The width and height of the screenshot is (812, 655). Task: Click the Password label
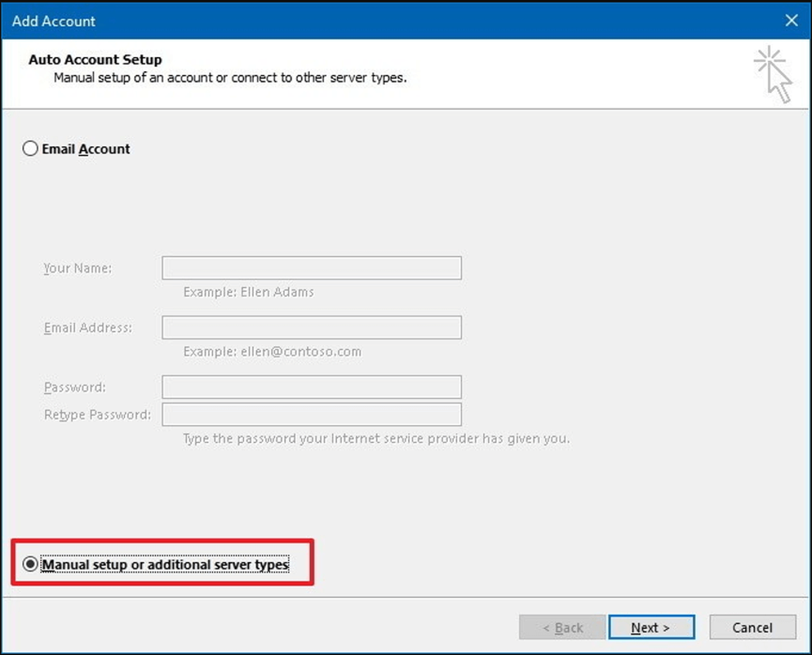pyautogui.click(x=75, y=388)
